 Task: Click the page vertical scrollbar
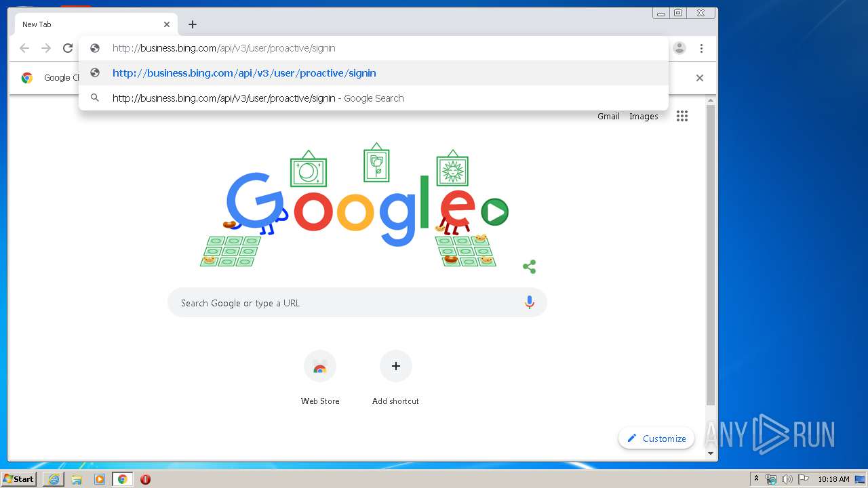pyautogui.click(x=711, y=256)
